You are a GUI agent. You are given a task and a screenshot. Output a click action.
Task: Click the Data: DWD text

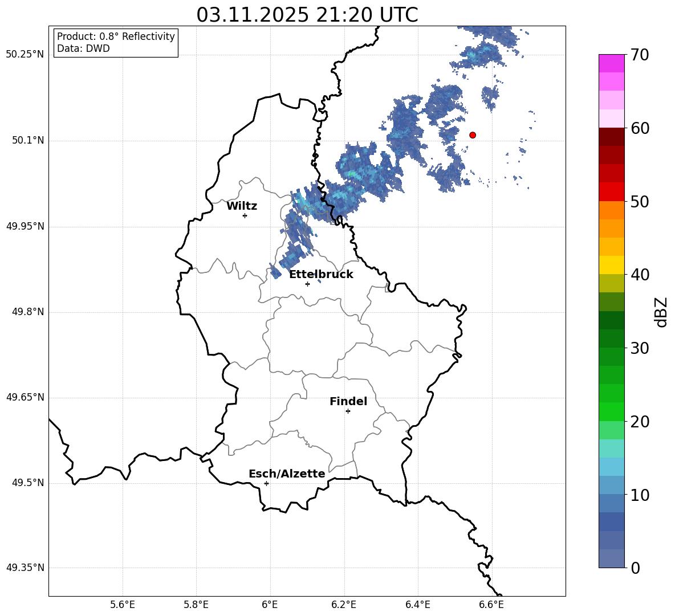83,48
